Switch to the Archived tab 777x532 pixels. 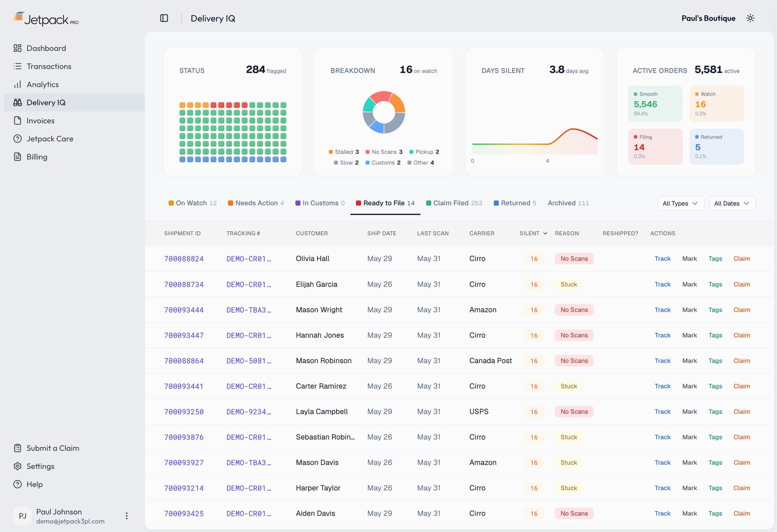point(568,203)
